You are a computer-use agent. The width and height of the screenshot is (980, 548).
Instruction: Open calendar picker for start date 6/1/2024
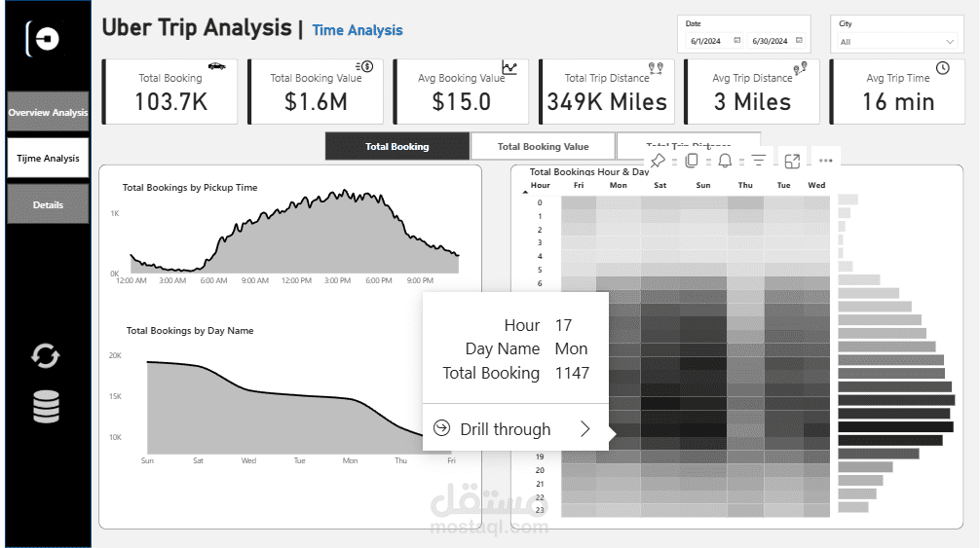736,41
